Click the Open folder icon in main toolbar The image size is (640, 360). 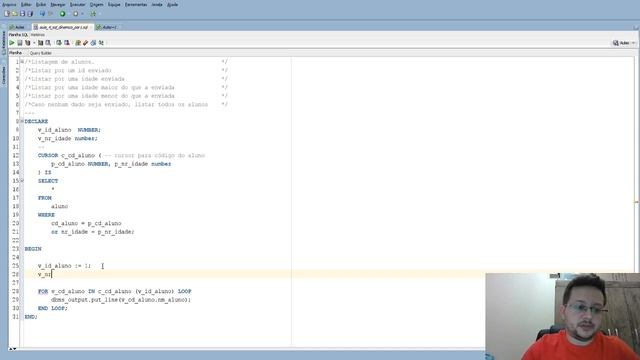pos(15,14)
